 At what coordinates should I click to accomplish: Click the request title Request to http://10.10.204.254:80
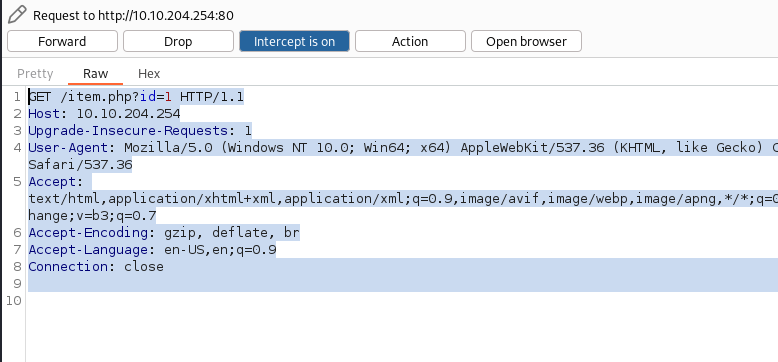click(133, 15)
